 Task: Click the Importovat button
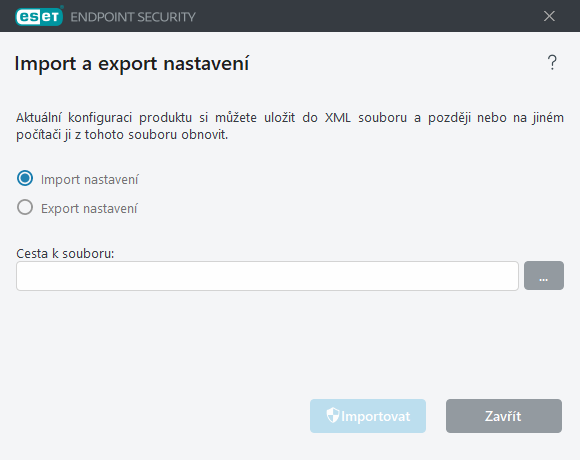pyautogui.click(x=368, y=416)
